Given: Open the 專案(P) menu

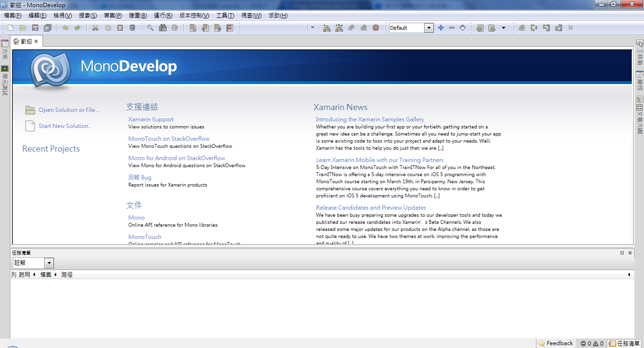Looking at the screenshot, I should tap(113, 16).
